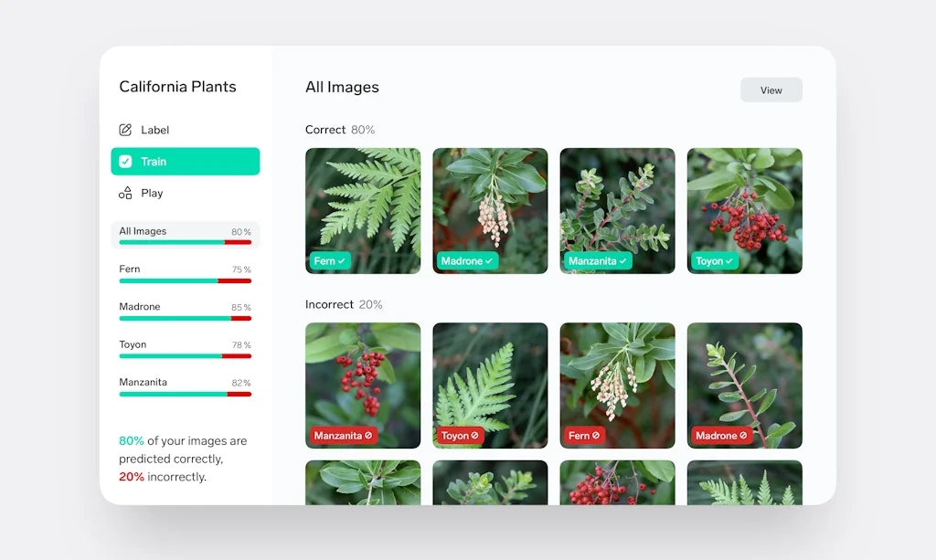Click the incorrect symbol on Manzanita red tag

coord(368,436)
